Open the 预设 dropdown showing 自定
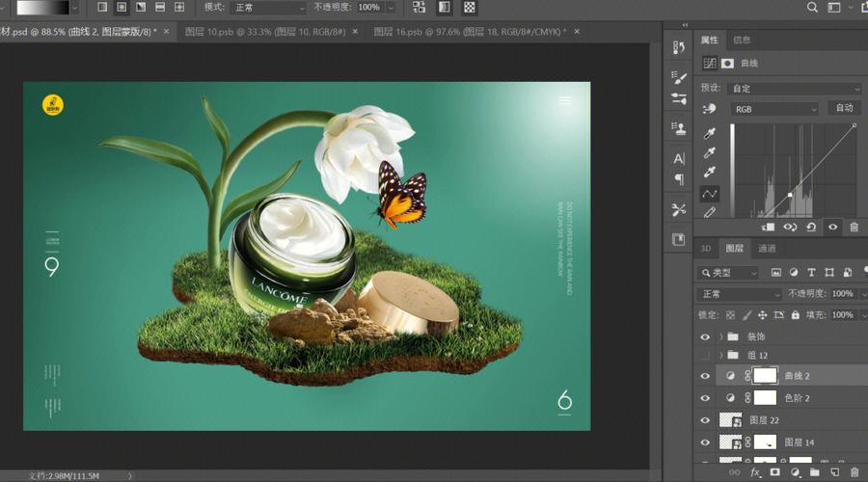 tap(796, 89)
